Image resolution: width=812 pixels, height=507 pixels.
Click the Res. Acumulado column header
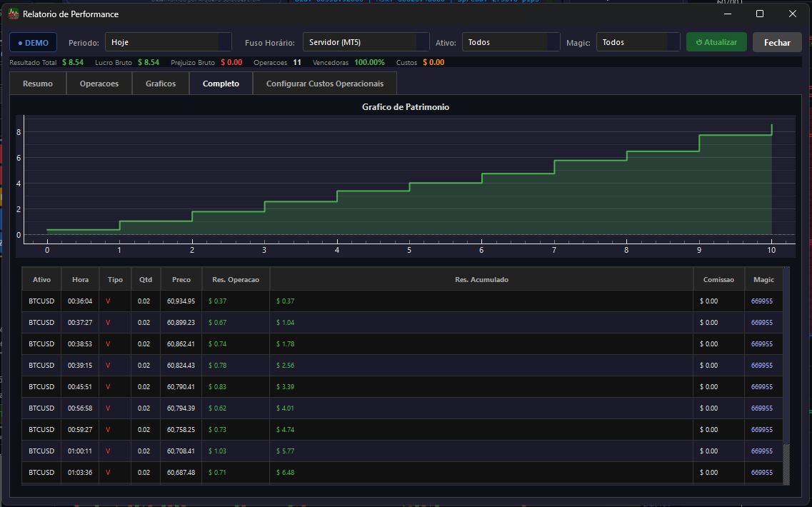481,279
